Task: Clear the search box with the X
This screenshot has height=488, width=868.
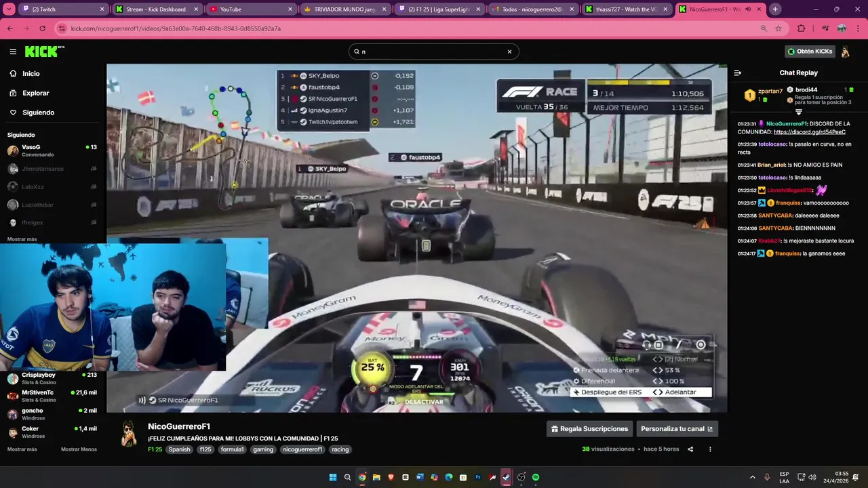Action: 510,52
